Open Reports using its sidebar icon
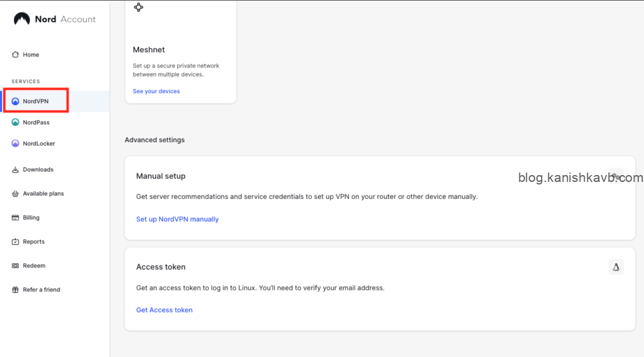This screenshot has width=644, height=357. (x=16, y=242)
